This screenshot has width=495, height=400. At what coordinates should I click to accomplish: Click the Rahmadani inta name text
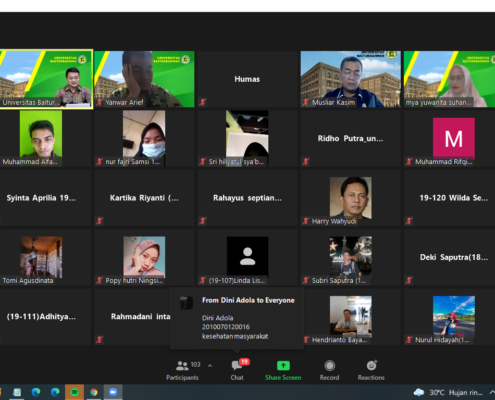[140, 316]
